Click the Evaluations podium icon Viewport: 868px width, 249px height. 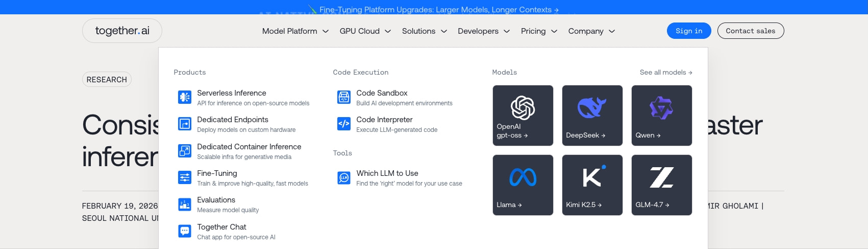pos(184,205)
